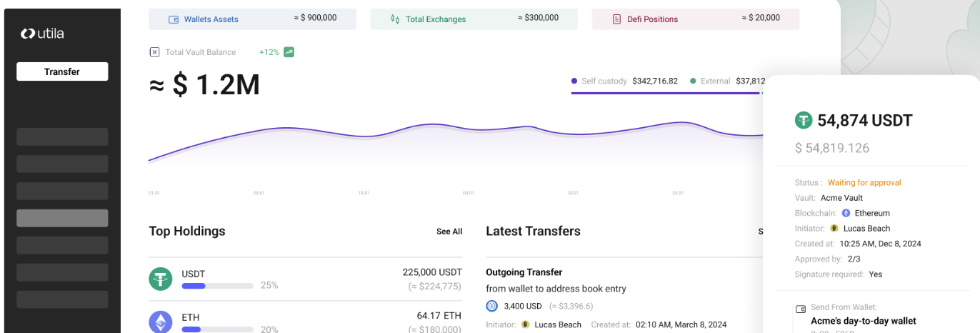980x333 pixels.
Task: Click the Send From Wallet icon
Action: 801,309
